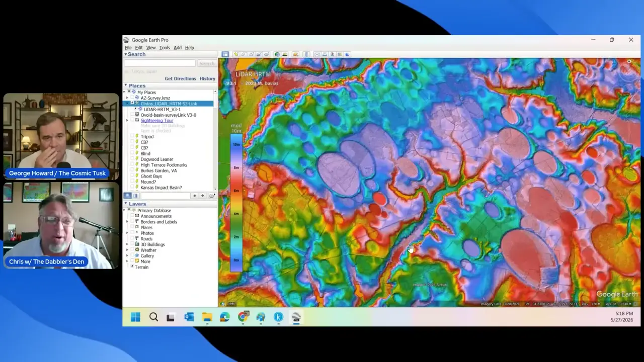This screenshot has height=362, width=644.
Task: Enable the Announcements layer checkbox
Action: click(132, 216)
